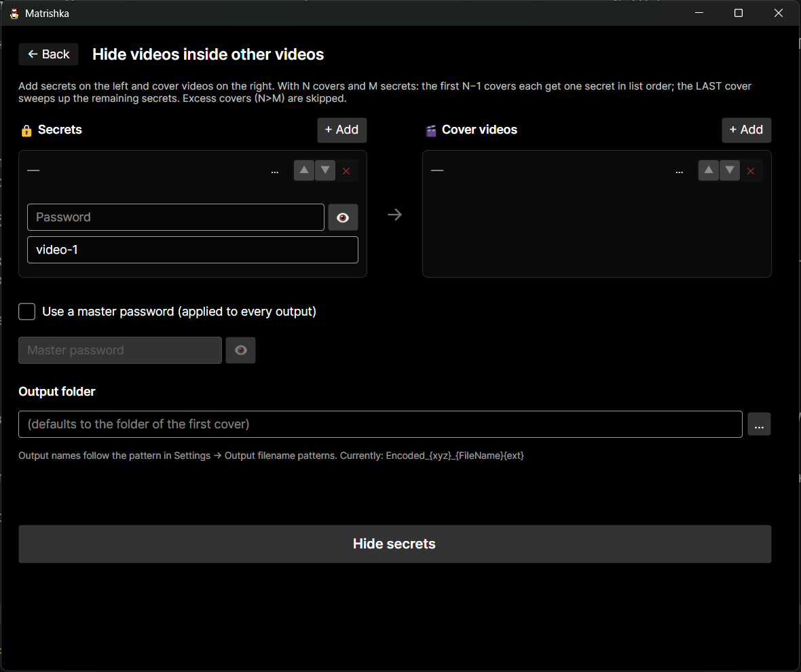Delete the cover video entry

click(x=751, y=171)
